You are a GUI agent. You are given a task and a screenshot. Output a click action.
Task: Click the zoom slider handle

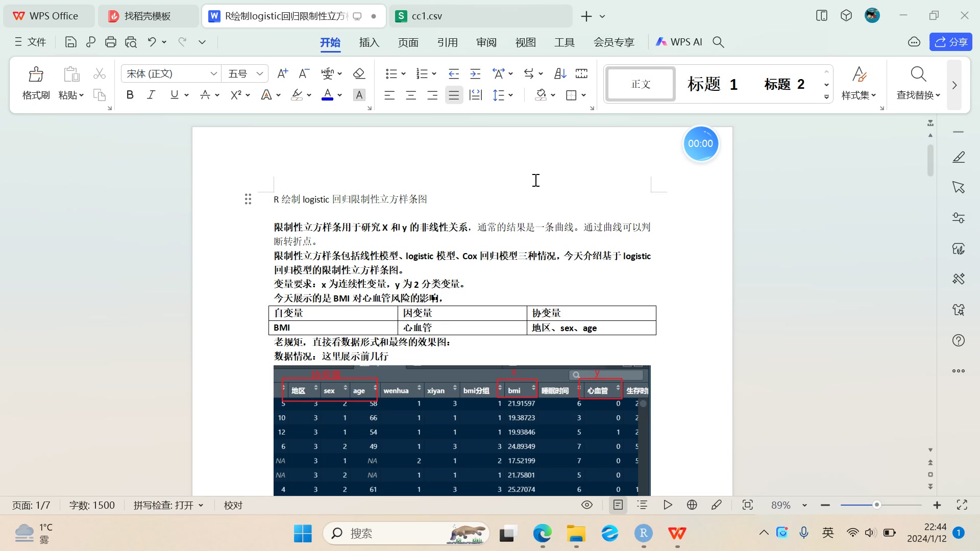tap(876, 505)
